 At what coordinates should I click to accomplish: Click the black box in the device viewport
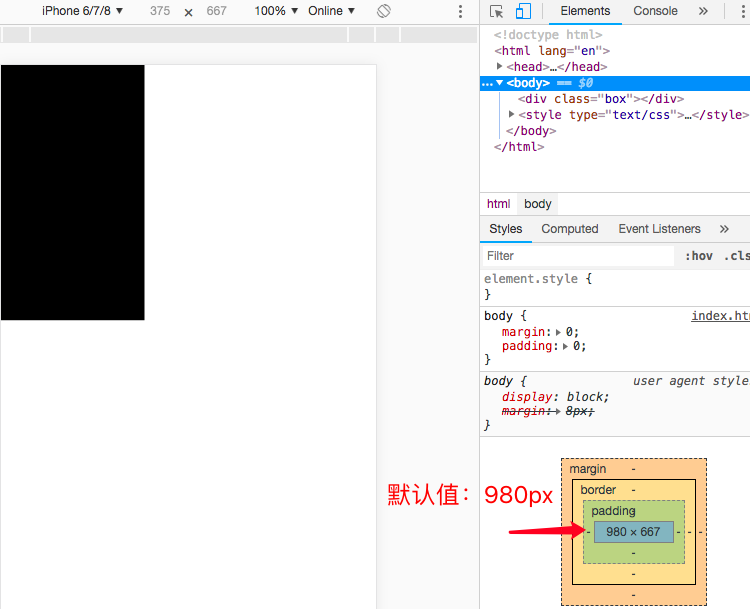[x=73, y=192]
